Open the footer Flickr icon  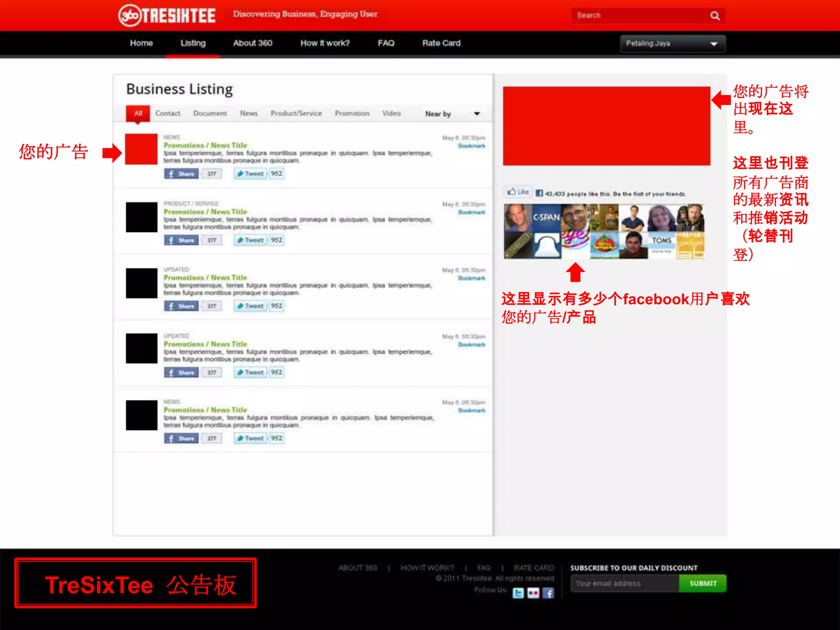533,593
